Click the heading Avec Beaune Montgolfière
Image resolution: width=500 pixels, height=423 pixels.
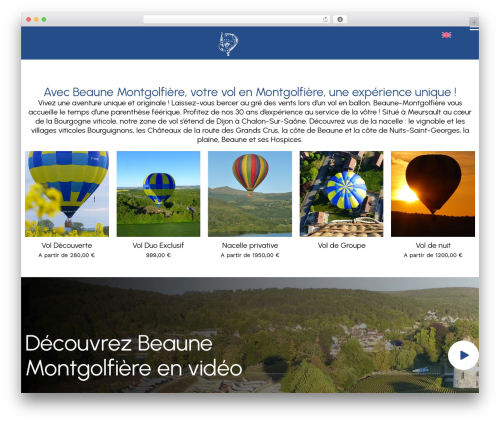[x=250, y=92]
